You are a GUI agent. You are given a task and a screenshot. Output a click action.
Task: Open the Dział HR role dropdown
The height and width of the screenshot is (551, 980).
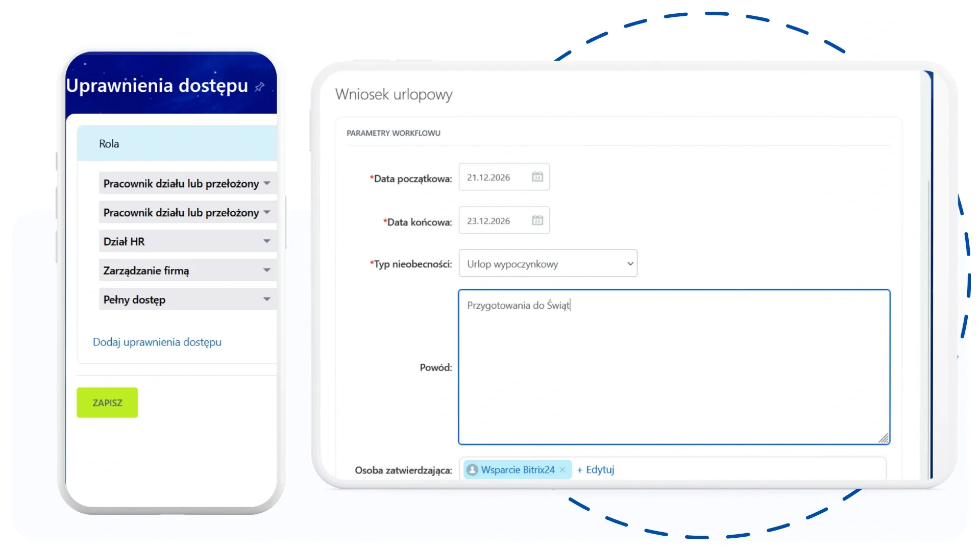click(x=267, y=241)
